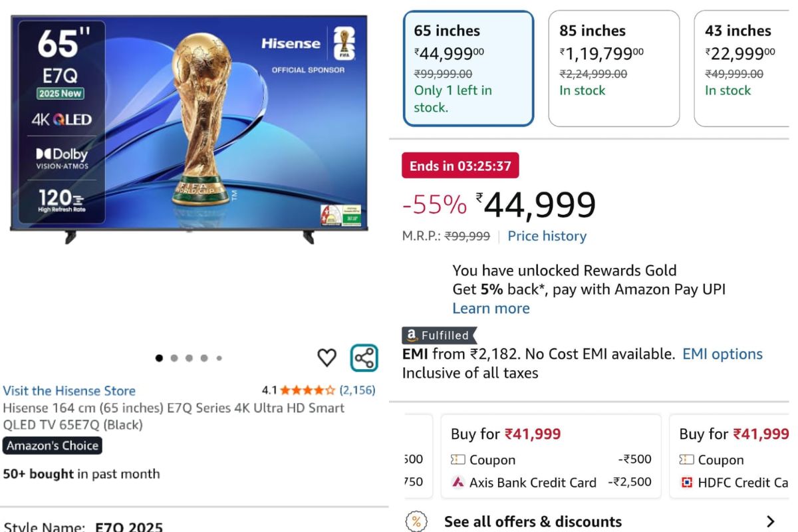
Task: Open the EMI options selector
Action: point(722,354)
